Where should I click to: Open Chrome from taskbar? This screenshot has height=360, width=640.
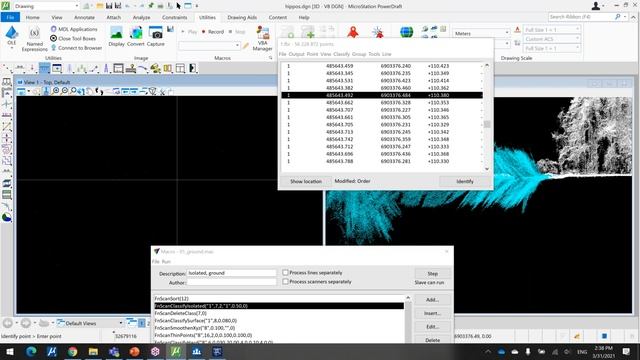pos(72,351)
